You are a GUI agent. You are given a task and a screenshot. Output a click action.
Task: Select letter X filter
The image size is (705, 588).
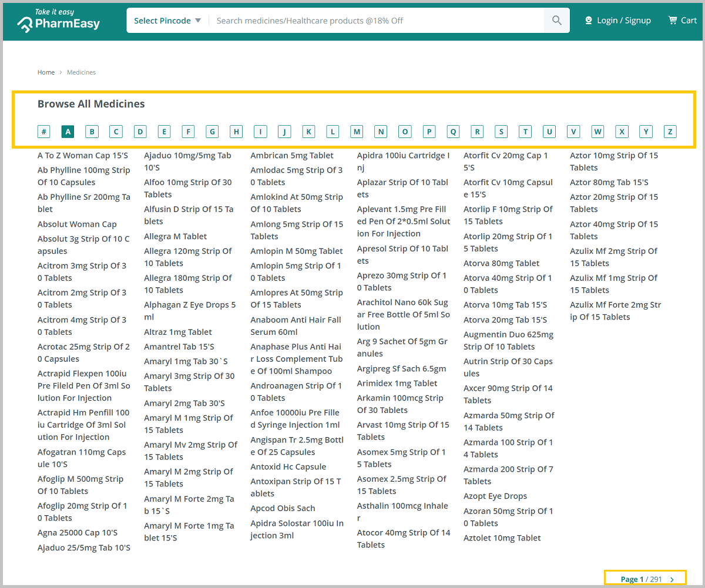point(622,132)
